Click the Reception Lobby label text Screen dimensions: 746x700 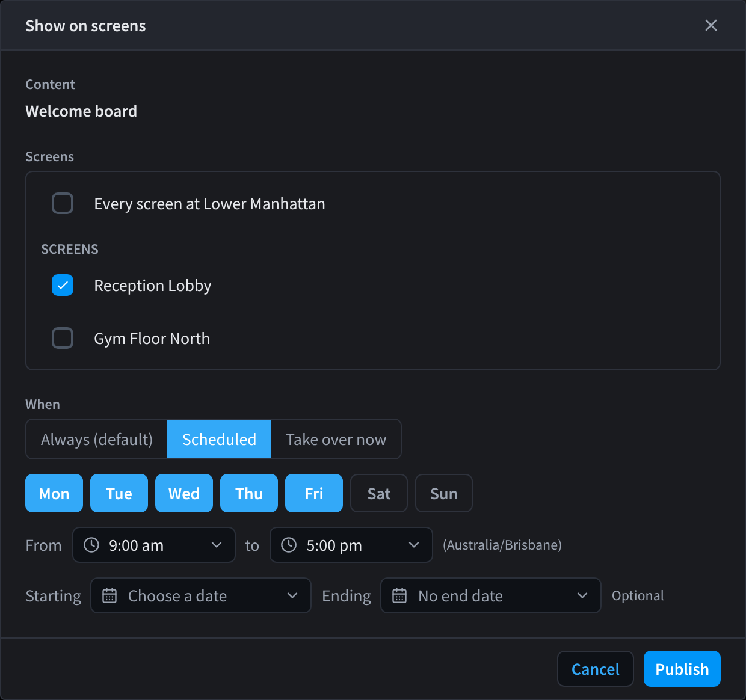click(x=153, y=286)
